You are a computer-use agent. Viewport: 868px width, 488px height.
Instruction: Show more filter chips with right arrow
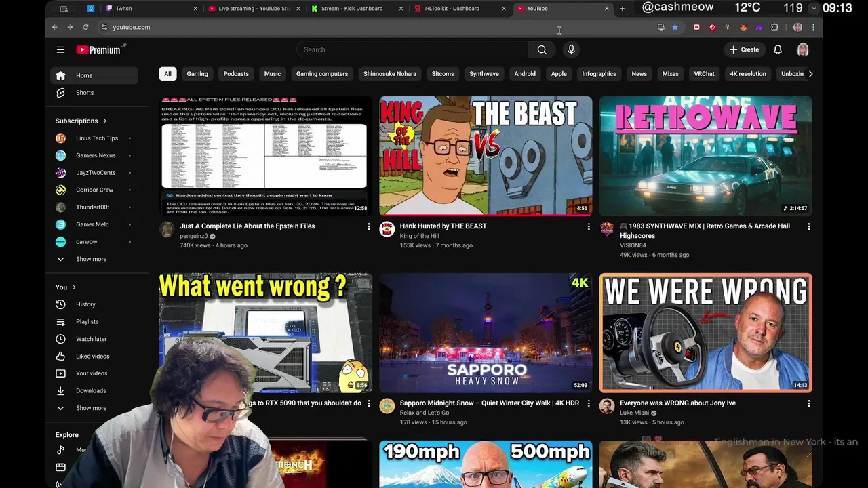click(x=810, y=74)
